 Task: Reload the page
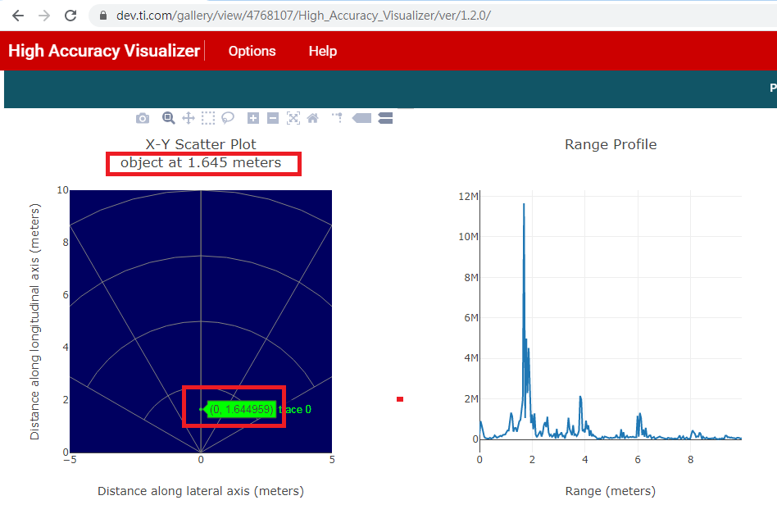pos(70,16)
